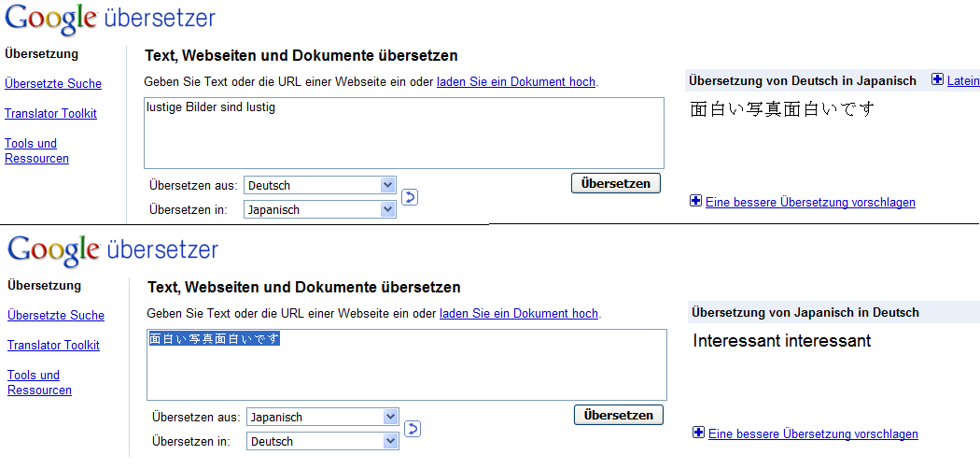The image size is (980, 469).
Task: Click the bottom Google übersetzer logo
Action: click(113, 250)
